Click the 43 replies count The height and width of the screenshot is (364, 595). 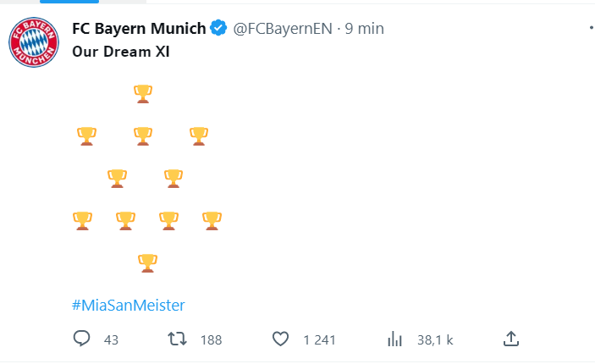pos(111,340)
